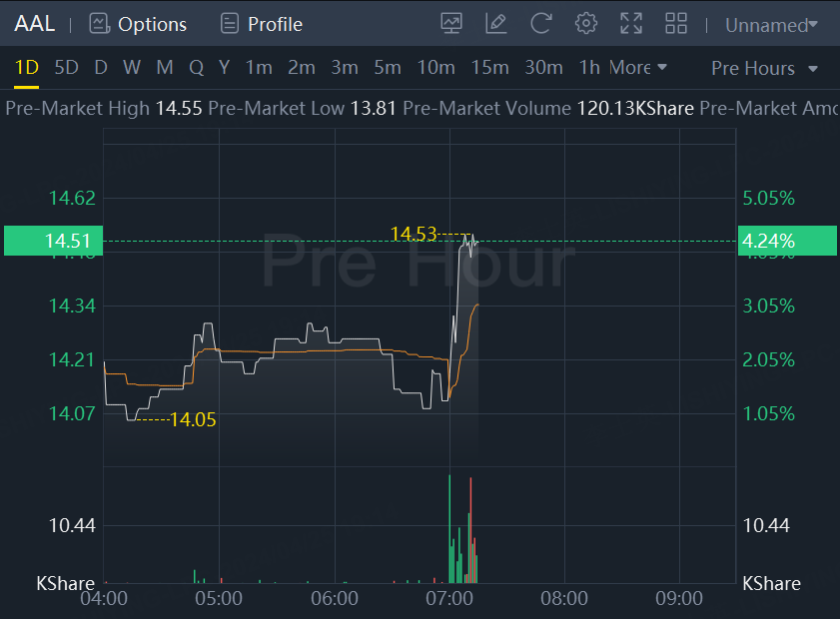Viewport: 840px width, 619px height.
Task: Switch to the 1m interval
Action: [x=259, y=68]
